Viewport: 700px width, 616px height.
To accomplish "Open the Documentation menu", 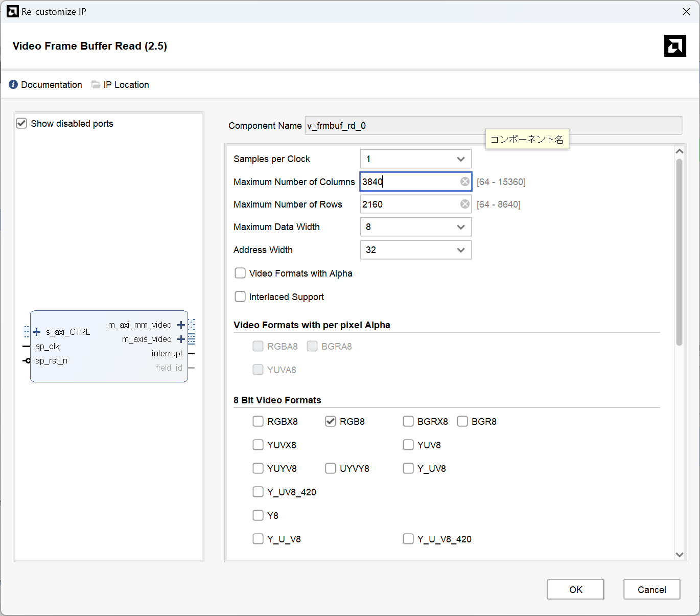I will coord(51,85).
